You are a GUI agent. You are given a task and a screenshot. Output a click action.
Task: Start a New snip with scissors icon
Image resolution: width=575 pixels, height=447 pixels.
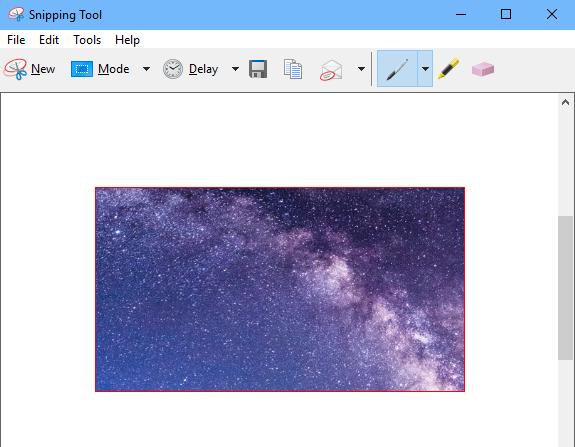click(30, 69)
